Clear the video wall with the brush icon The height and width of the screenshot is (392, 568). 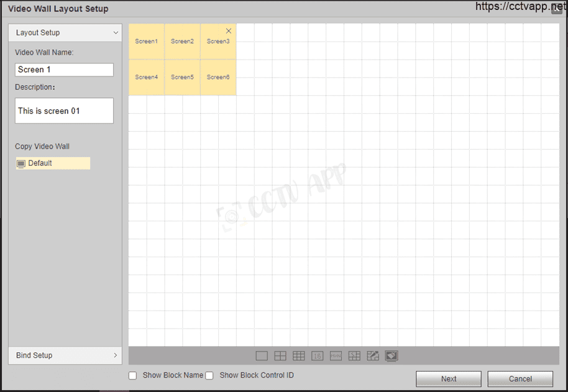pyautogui.click(x=392, y=356)
